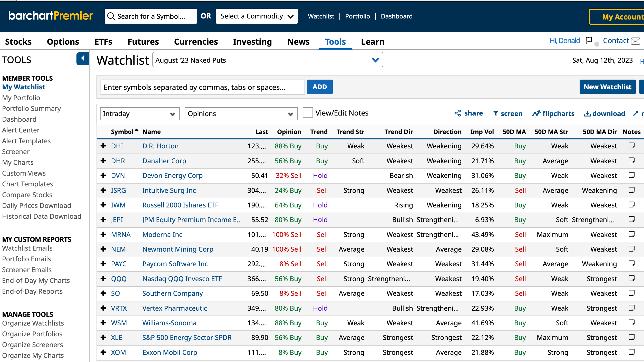Click the search magnifier icon

coord(111,16)
